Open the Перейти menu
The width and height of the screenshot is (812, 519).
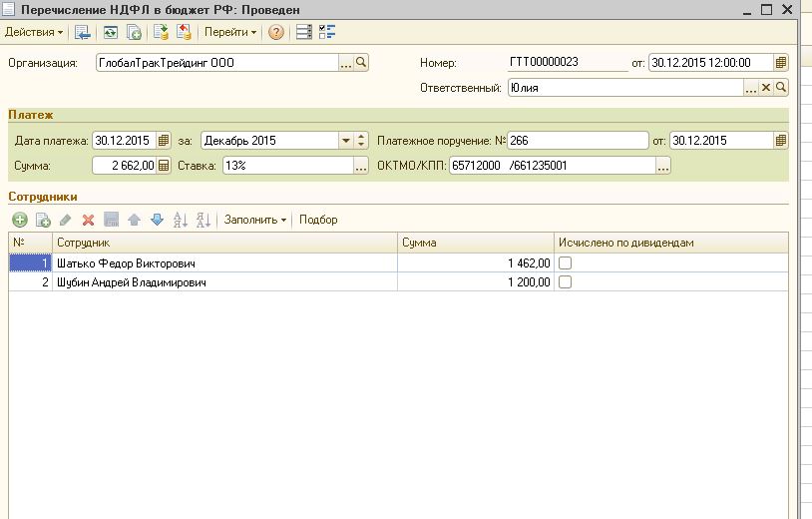point(230,32)
